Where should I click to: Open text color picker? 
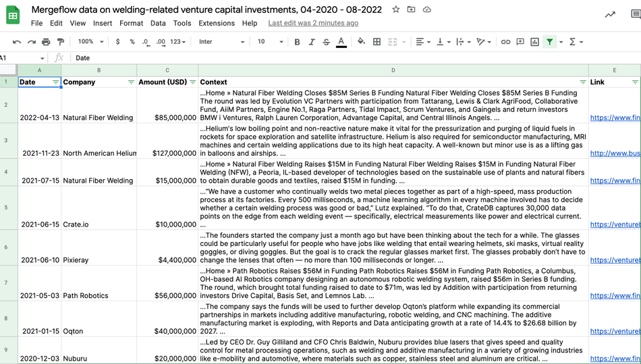pyautogui.click(x=341, y=42)
